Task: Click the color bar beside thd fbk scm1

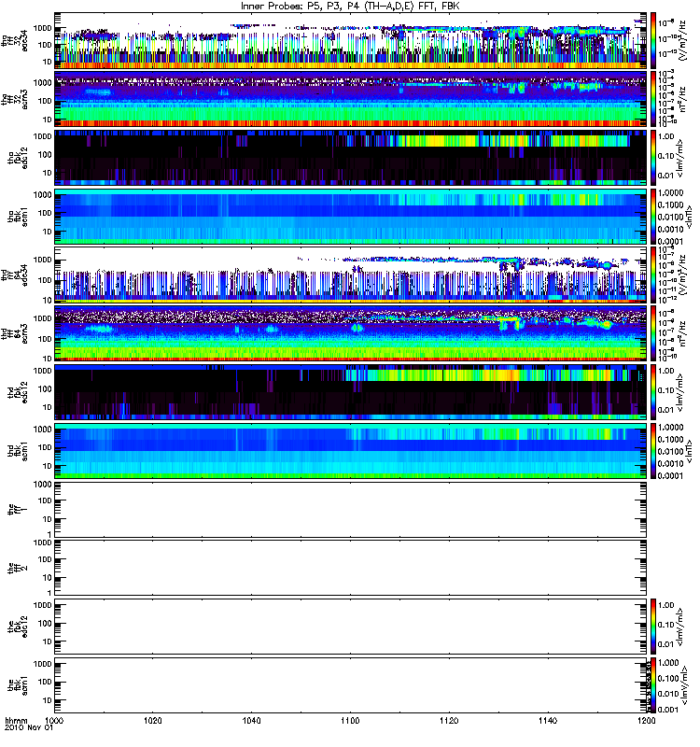Action: (x=653, y=451)
